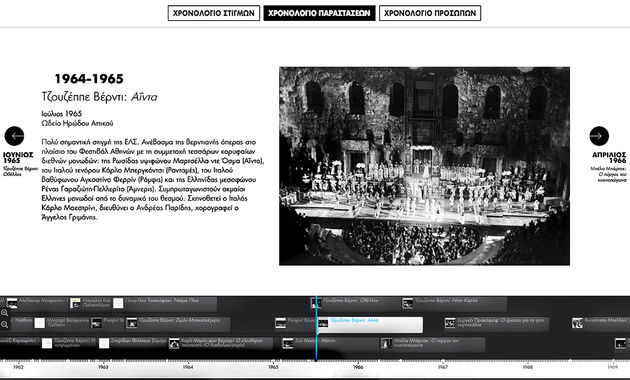The width and height of the screenshot is (630, 380).
Task: Click the date text Ιούλιος 1965
Action: tap(61, 114)
